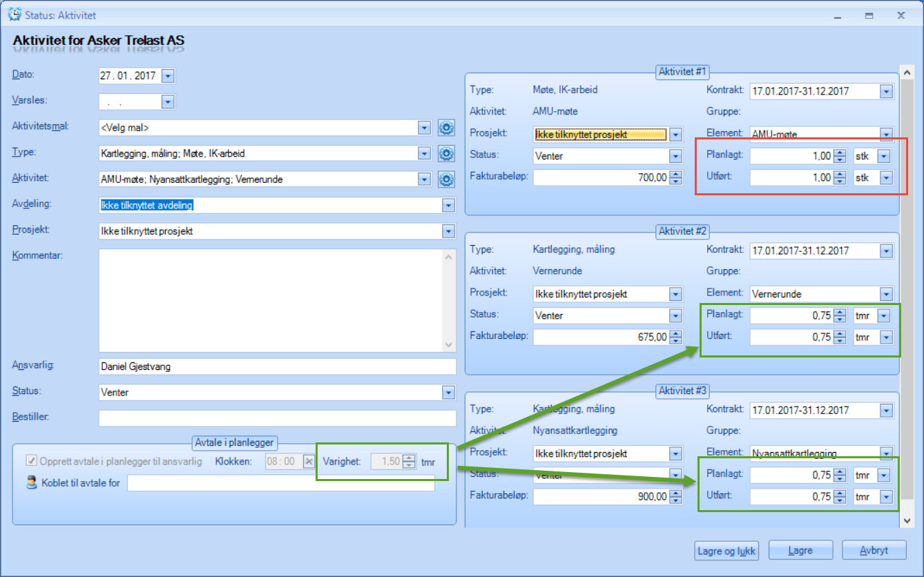Click Lagre og lukk button
Image resolution: width=924 pixels, height=577 pixels.
coord(726,551)
